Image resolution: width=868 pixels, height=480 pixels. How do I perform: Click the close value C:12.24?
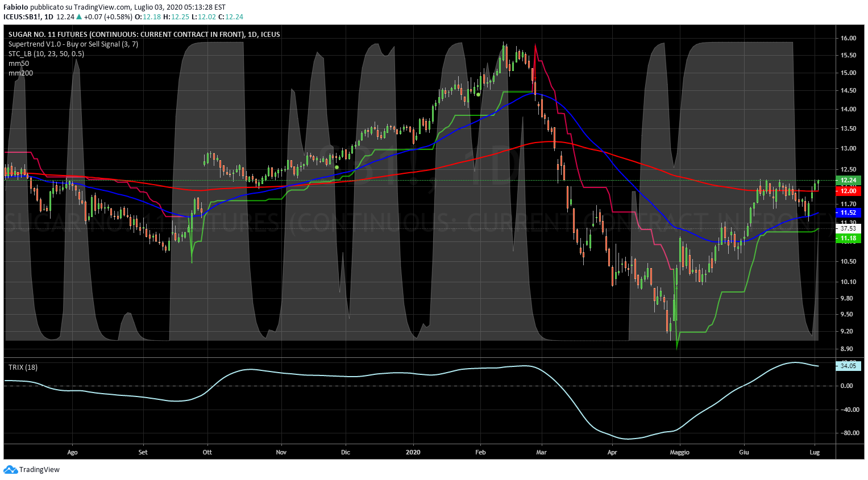click(x=231, y=17)
